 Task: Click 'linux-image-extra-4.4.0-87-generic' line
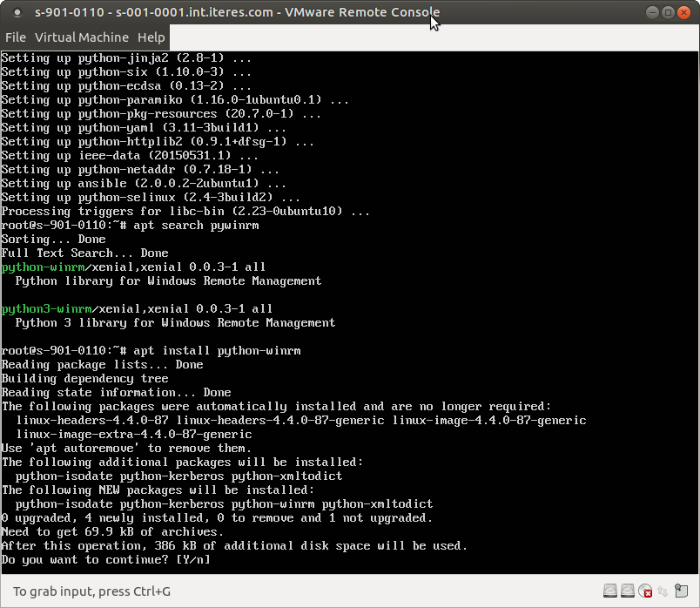coord(134,434)
